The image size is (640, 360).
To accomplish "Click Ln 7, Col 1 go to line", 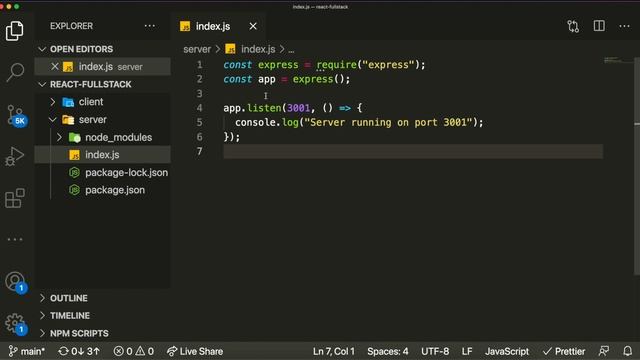I will [x=334, y=351].
